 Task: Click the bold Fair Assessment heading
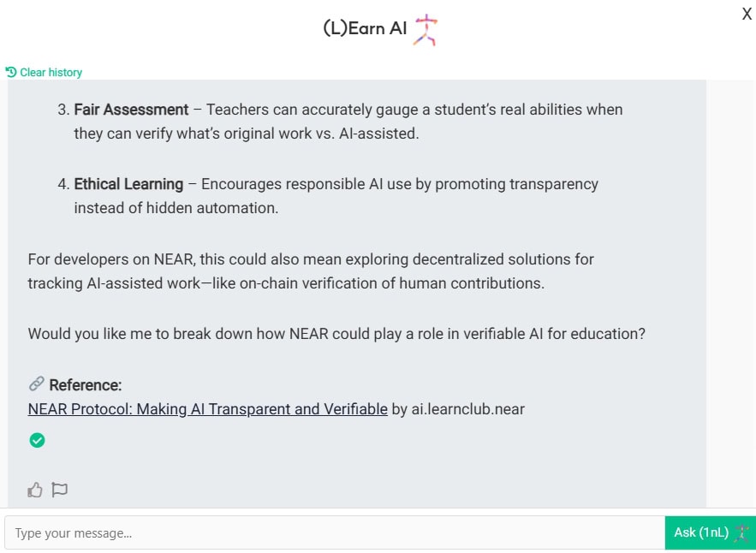[x=131, y=110]
